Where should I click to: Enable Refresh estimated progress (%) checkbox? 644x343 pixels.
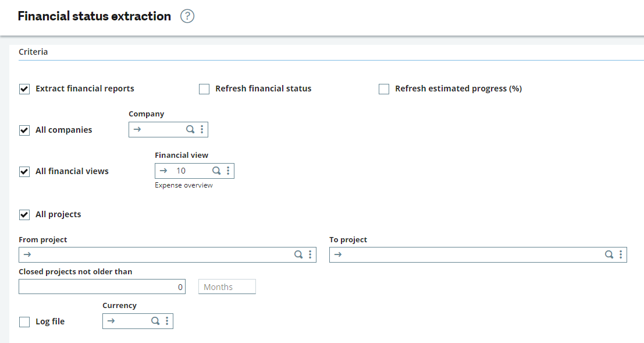click(x=384, y=89)
